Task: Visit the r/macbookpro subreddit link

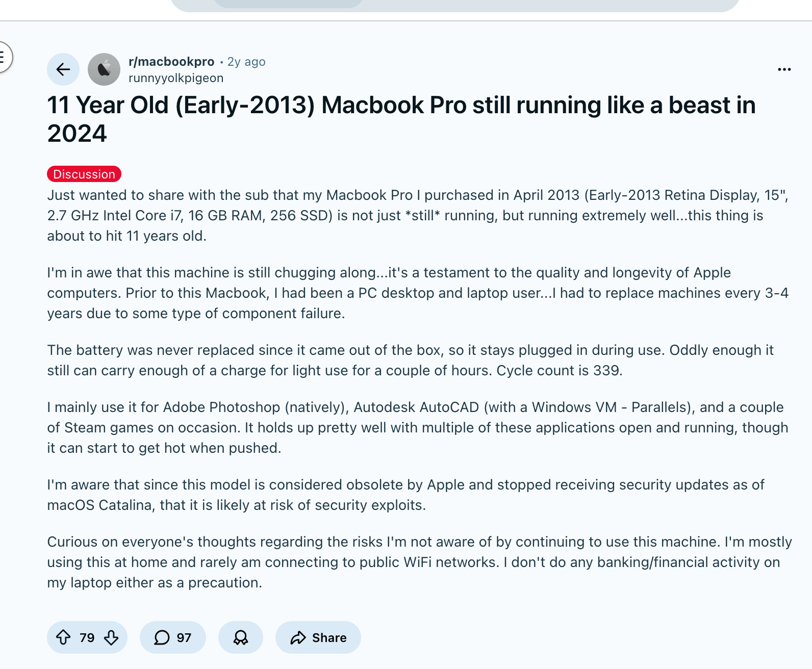Action: (171, 62)
